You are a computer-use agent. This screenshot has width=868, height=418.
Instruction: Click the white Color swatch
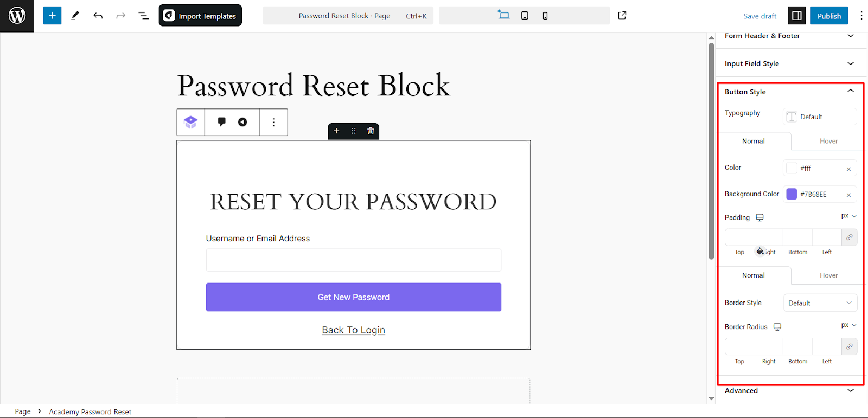792,168
